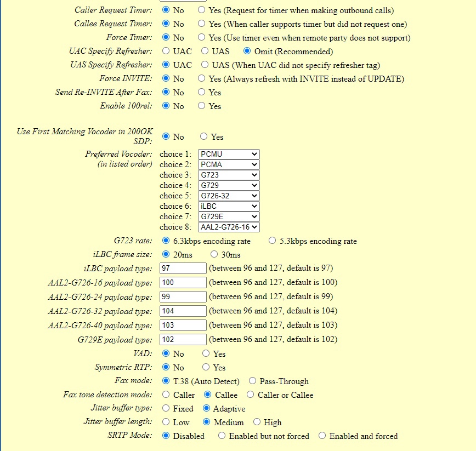
Task: Choose Adaptive jitter buffer type
Action: coord(206,408)
